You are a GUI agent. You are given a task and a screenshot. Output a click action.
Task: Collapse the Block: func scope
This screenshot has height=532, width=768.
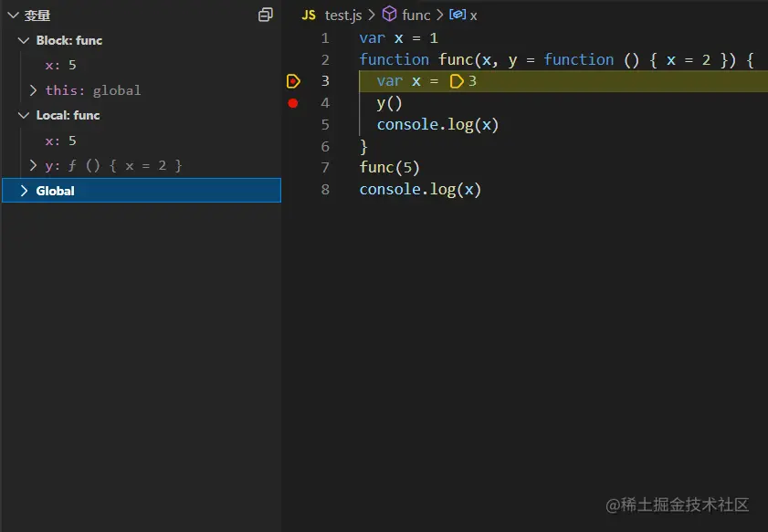tap(24, 40)
